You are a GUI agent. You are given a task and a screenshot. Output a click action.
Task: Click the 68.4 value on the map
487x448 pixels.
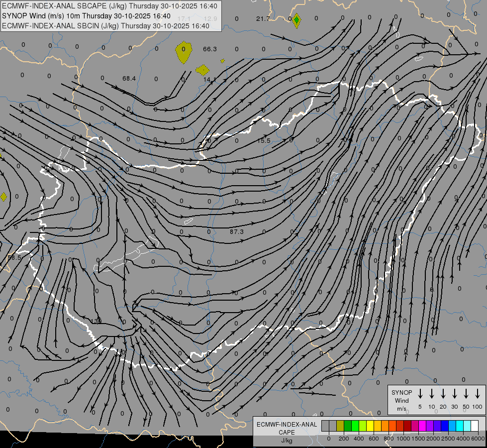[x=129, y=78]
